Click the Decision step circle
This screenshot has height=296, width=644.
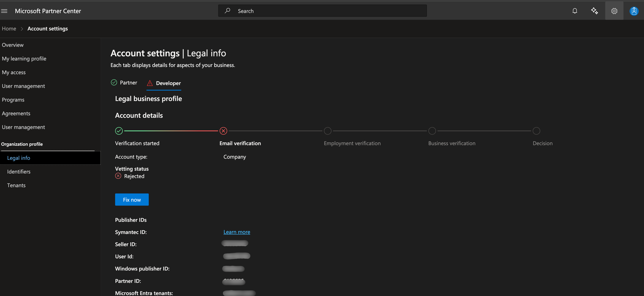click(536, 131)
